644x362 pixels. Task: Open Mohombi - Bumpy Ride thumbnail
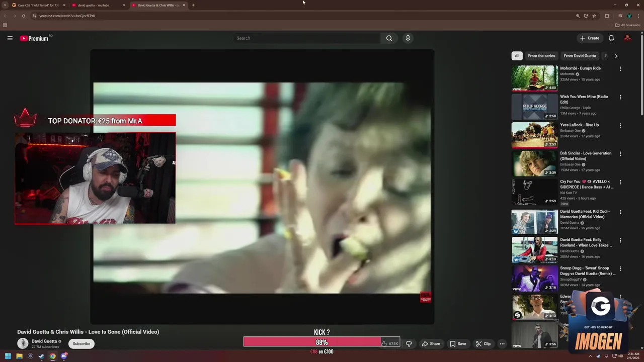click(x=535, y=78)
